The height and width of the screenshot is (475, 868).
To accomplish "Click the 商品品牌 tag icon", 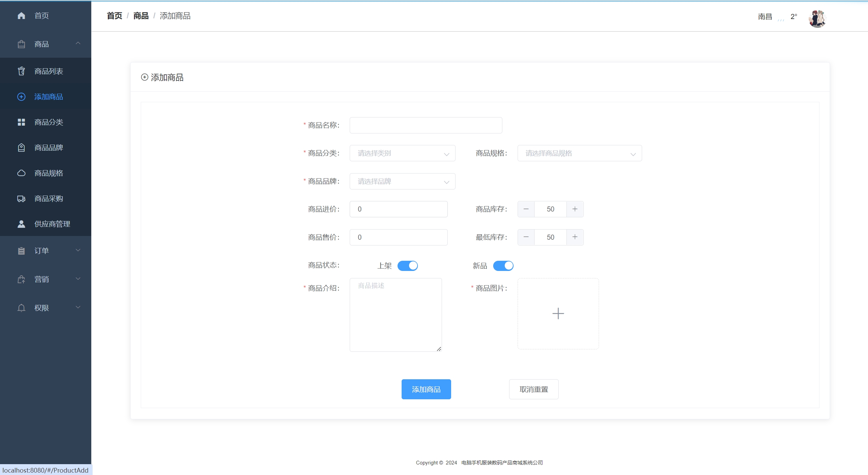I will pos(21,148).
